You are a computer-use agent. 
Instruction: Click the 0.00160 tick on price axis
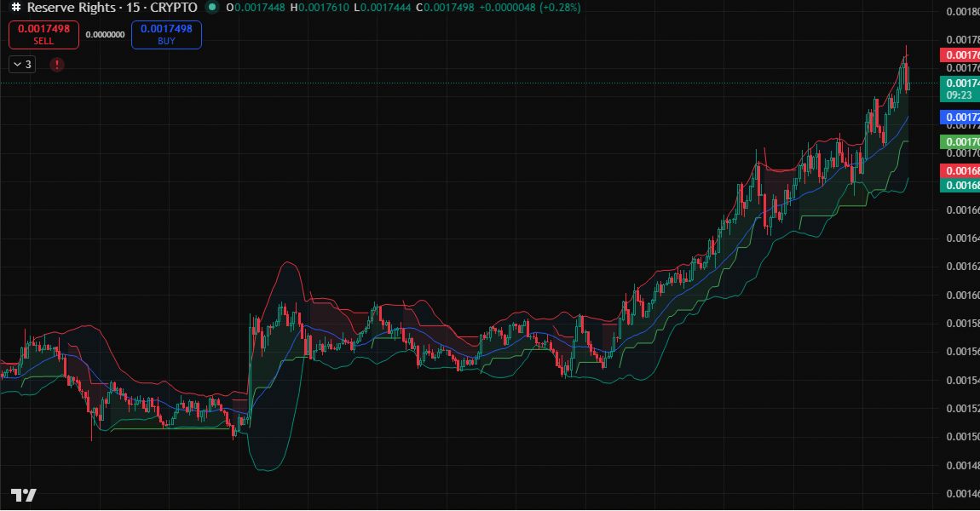pyautogui.click(x=962, y=295)
